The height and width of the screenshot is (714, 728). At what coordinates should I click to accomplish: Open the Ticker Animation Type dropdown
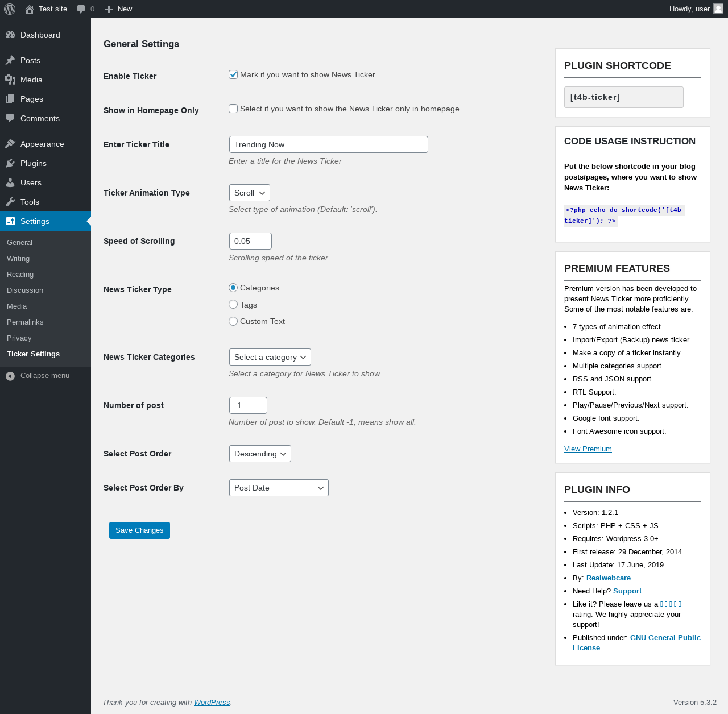coord(249,193)
